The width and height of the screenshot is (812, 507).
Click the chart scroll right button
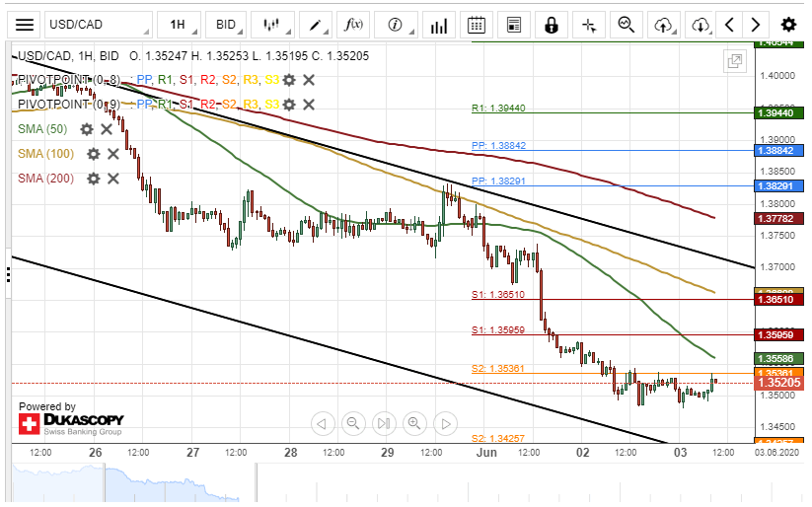[x=445, y=423]
